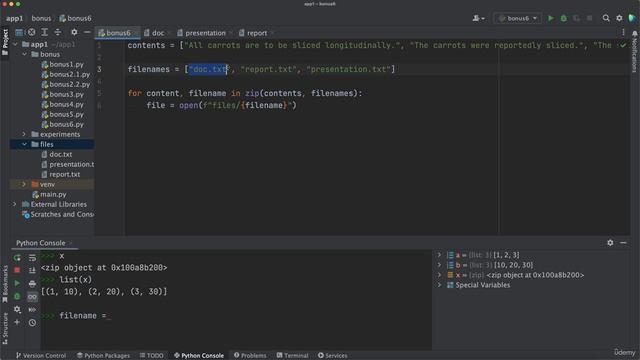Open the console panel options gear at right

pyautogui.click(x=610, y=243)
